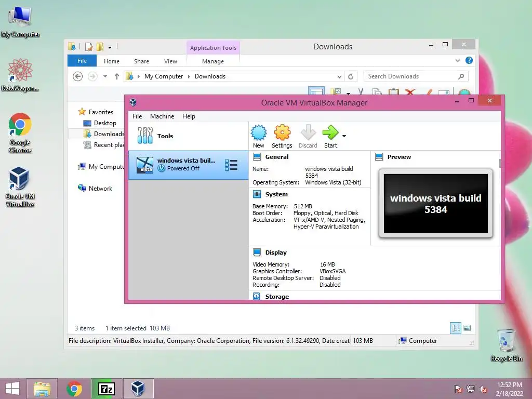The width and height of the screenshot is (532, 399).
Task: Open VM Settings gear icon
Action: coord(282,132)
